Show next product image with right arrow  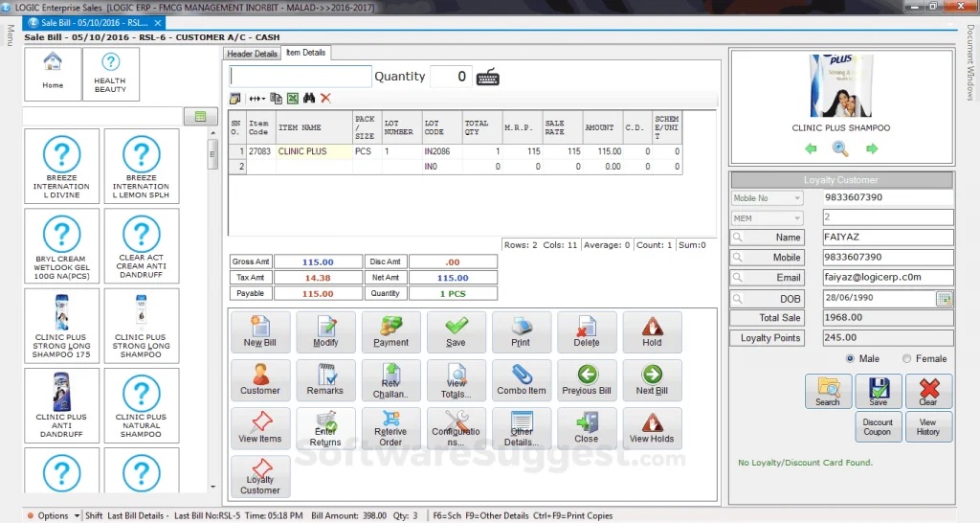[x=872, y=148]
